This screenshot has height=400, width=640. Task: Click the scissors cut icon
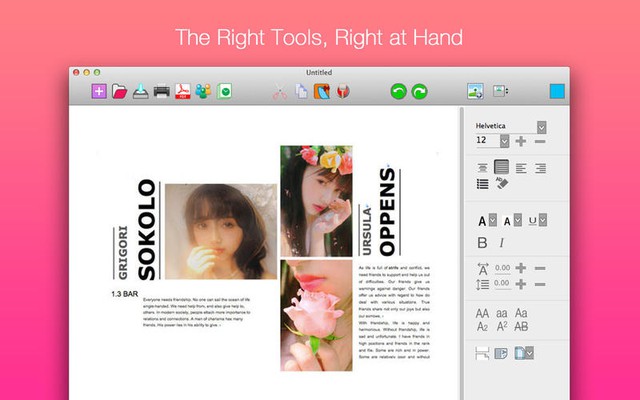pyautogui.click(x=279, y=92)
